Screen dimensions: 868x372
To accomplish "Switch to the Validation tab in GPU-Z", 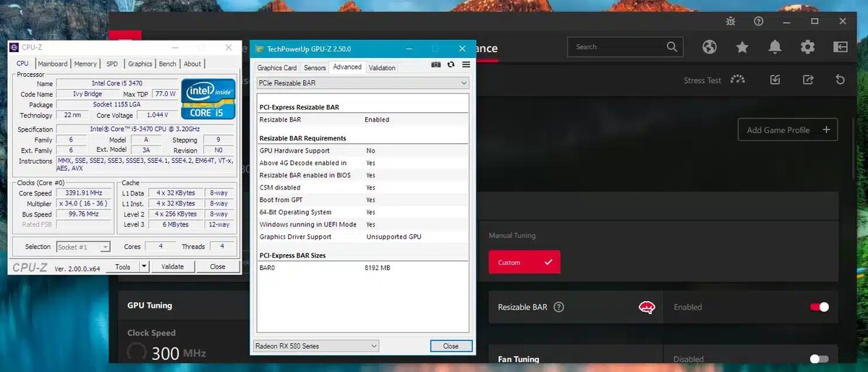I will pos(382,67).
